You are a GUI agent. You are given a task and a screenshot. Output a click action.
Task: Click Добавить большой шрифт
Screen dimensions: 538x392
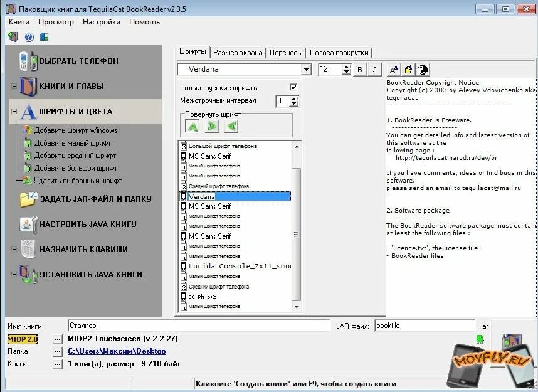click(76, 168)
